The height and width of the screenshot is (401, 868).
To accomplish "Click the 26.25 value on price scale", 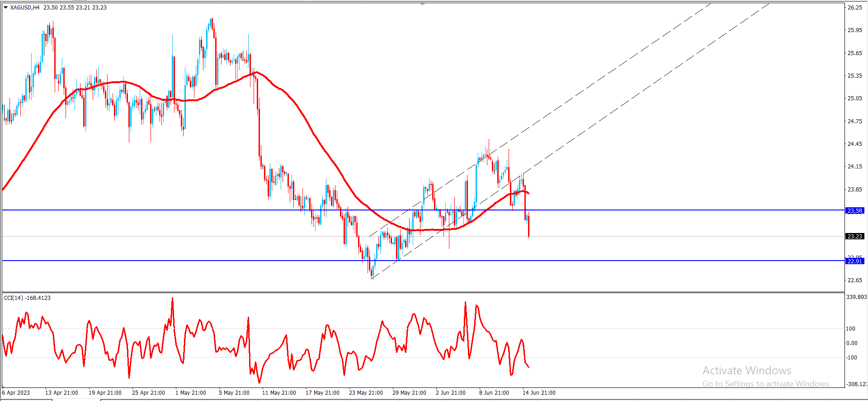I will (854, 7).
